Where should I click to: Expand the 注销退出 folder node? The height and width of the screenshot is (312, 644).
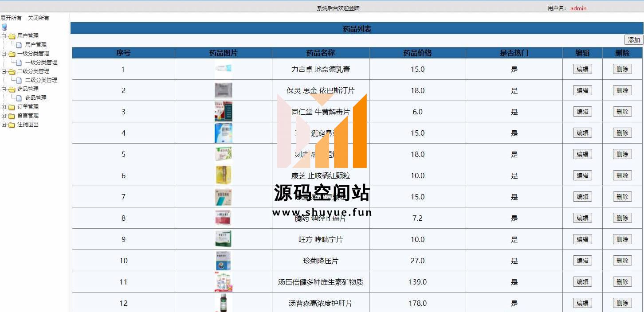pos(4,125)
